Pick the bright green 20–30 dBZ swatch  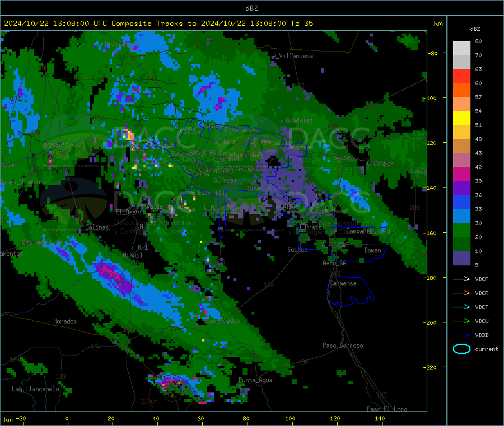[461, 230]
